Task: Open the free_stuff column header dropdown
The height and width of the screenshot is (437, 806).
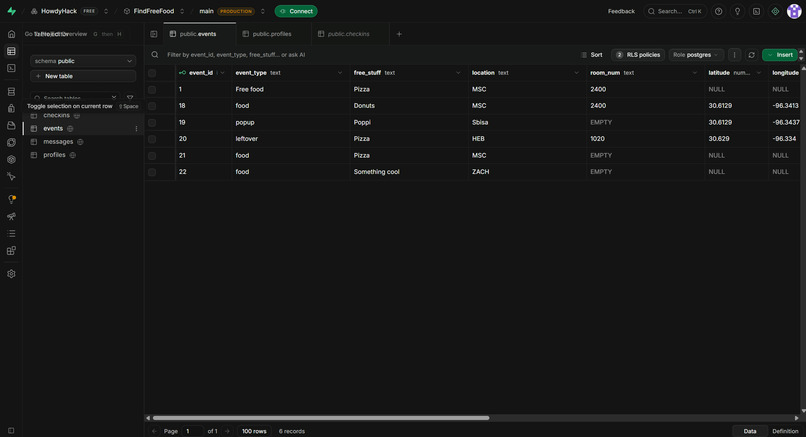Action: click(x=458, y=73)
